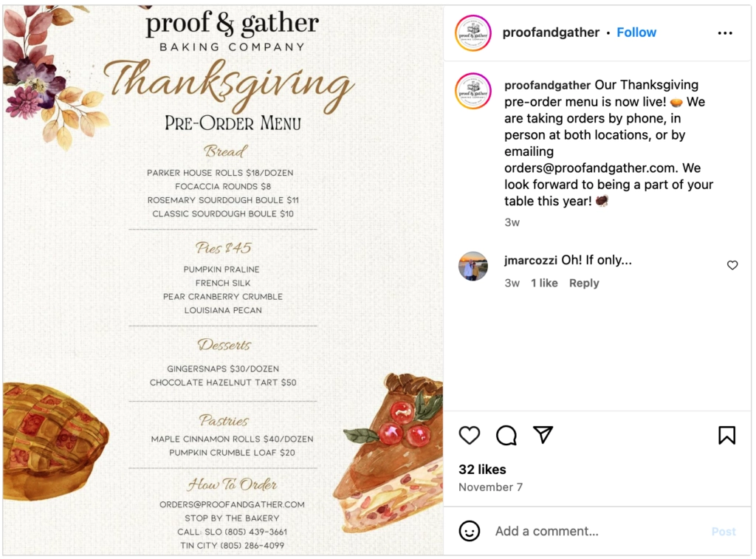This screenshot has height=559, width=756.
Task: Like the post with the heart icon
Action: click(x=470, y=435)
